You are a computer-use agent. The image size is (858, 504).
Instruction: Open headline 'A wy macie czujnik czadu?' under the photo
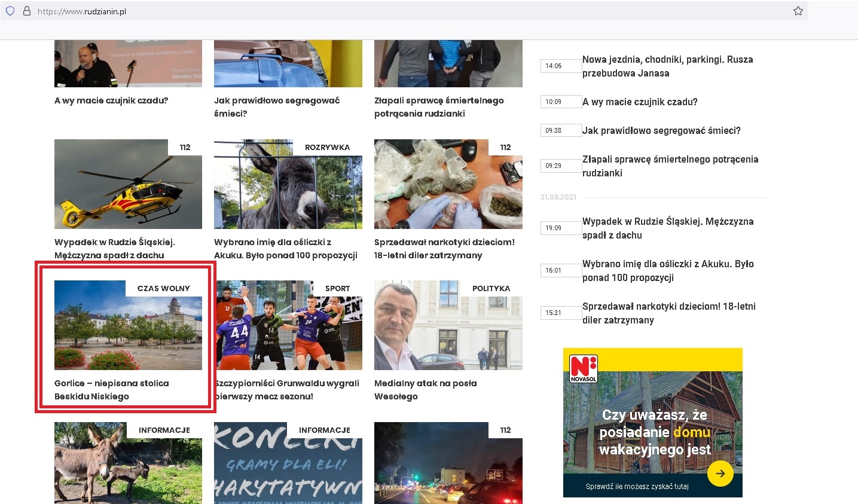click(111, 100)
